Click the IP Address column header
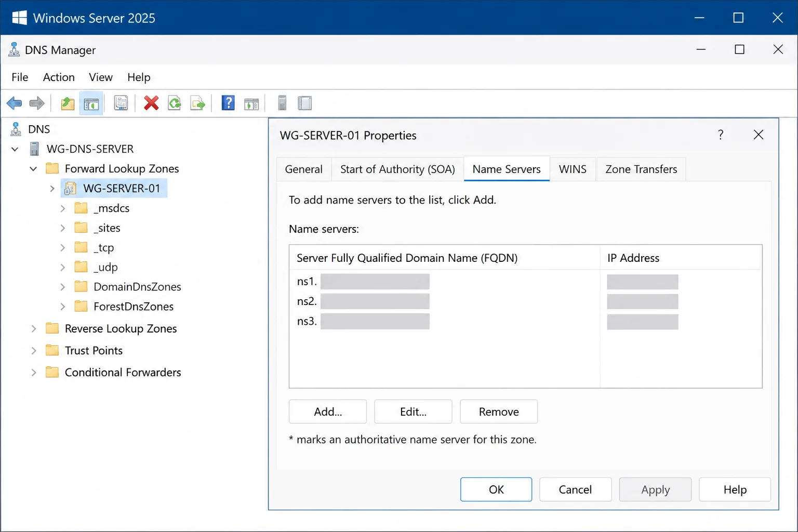The width and height of the screenshot is (798, 532). (x=681, y=258)
